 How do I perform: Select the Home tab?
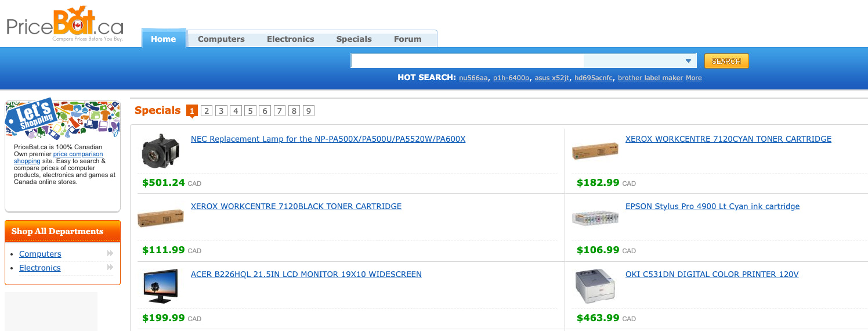coord(164,39)
